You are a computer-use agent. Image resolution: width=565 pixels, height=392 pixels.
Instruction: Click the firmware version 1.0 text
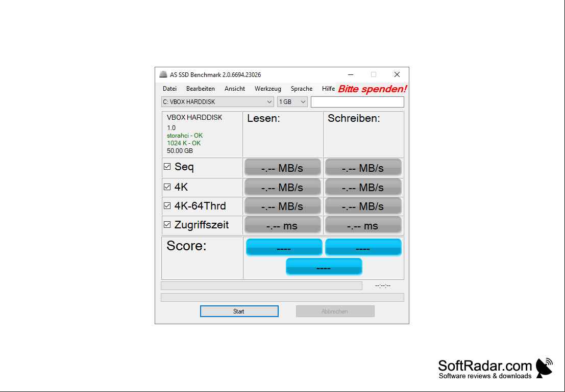171,128
